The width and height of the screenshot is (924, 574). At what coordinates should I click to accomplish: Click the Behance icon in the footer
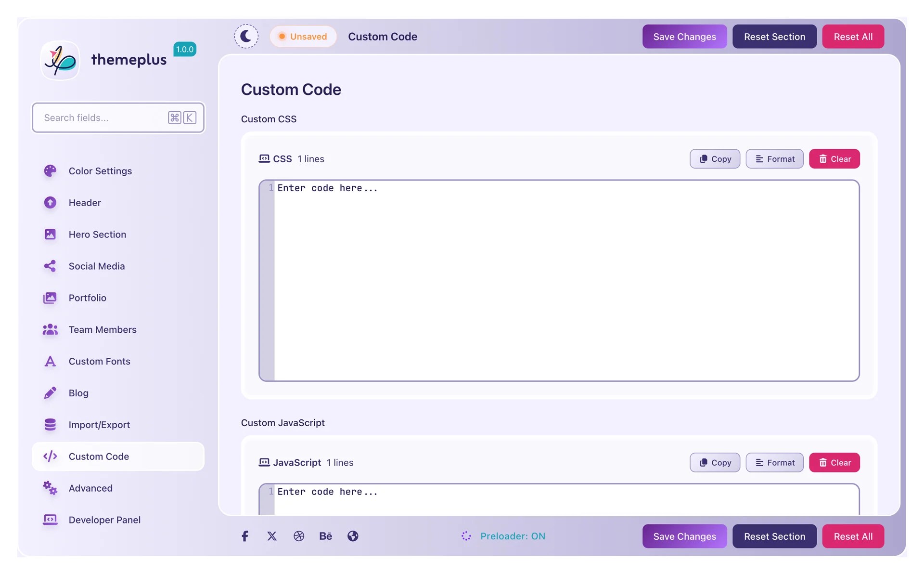click(x=326, y=536)
